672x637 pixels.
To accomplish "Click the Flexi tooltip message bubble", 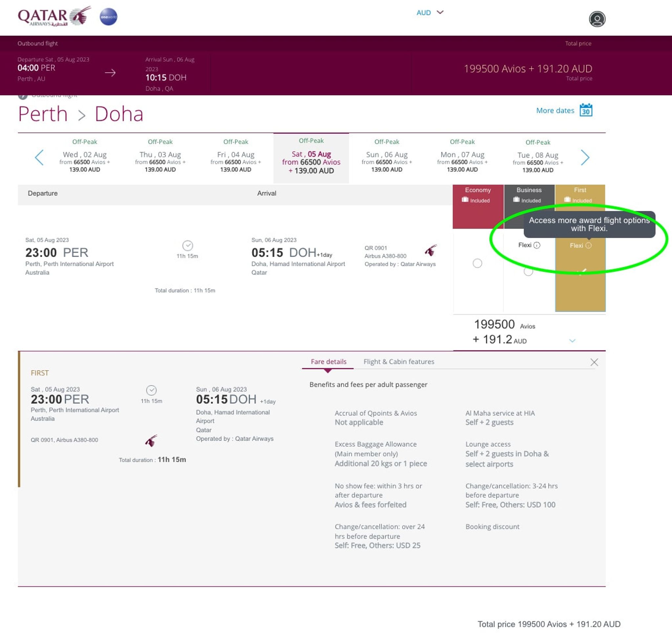I will [x=589, y=224].
